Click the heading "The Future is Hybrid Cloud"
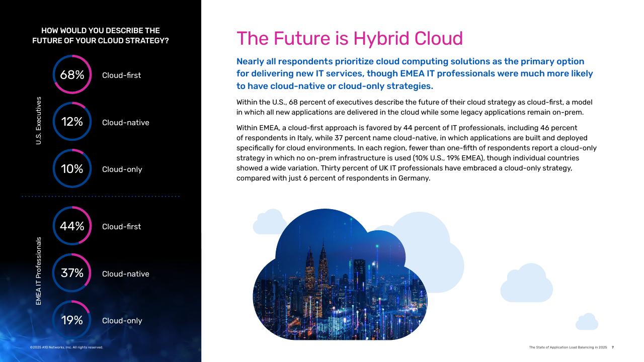 [350, 39]
